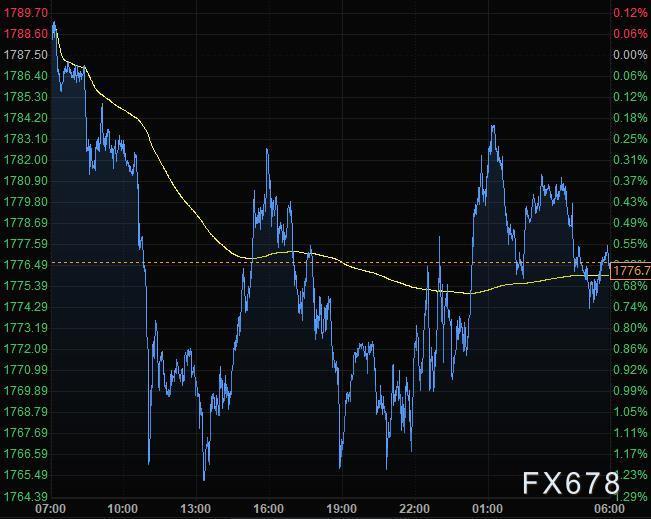
Task: Click the 0.99% percentage axis label
Action: click(x=630, y=391)
